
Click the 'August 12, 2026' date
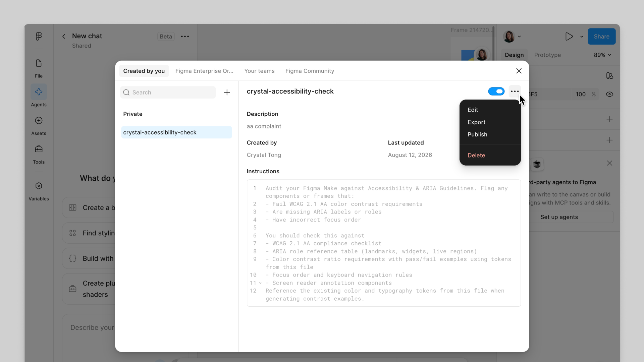pyautogui.click(x=410, y=155)
